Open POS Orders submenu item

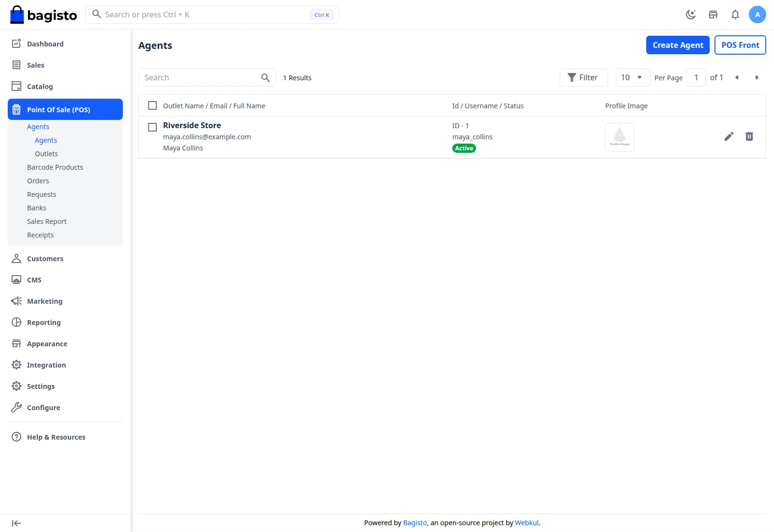tap(38, 181)
